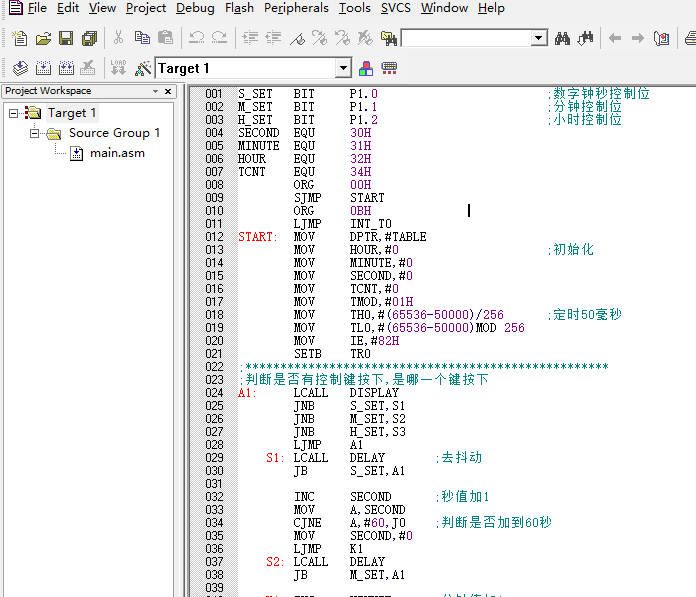Viewport: 696px width, 597px height.
Task: Click the incremental find binoculars icon
Action: (x=585, y=39)
